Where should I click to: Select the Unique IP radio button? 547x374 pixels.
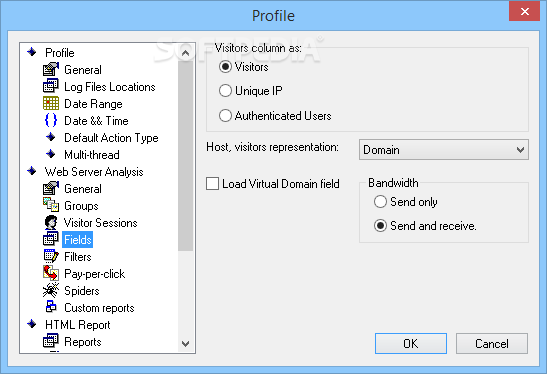click(225, 91)
